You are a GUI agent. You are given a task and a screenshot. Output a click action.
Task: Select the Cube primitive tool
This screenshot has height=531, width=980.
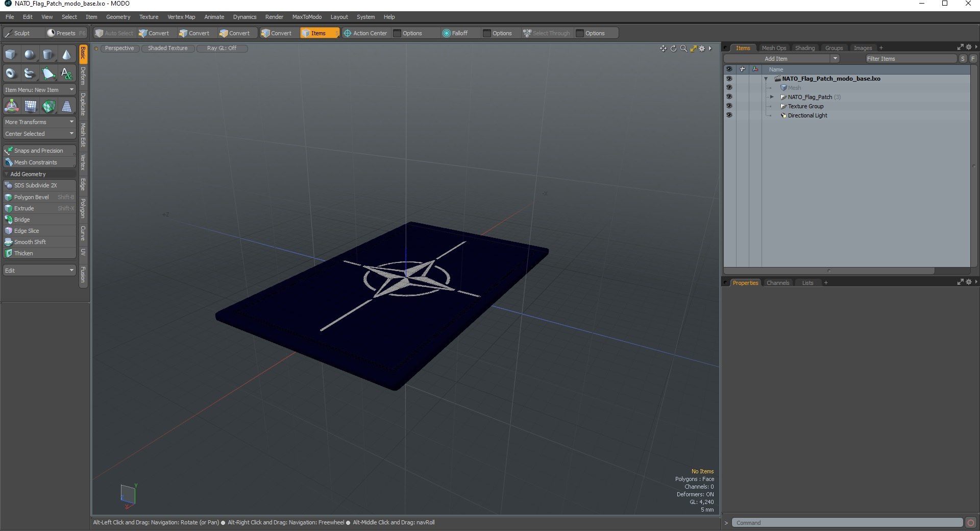point(11,55)
